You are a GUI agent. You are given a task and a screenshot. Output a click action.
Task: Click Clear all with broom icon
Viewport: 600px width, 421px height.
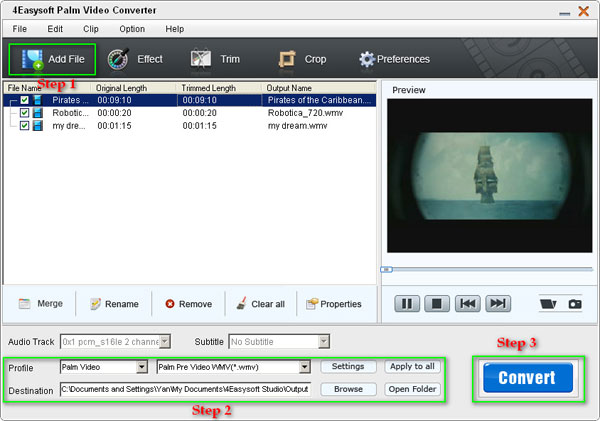tap(261, 304)
